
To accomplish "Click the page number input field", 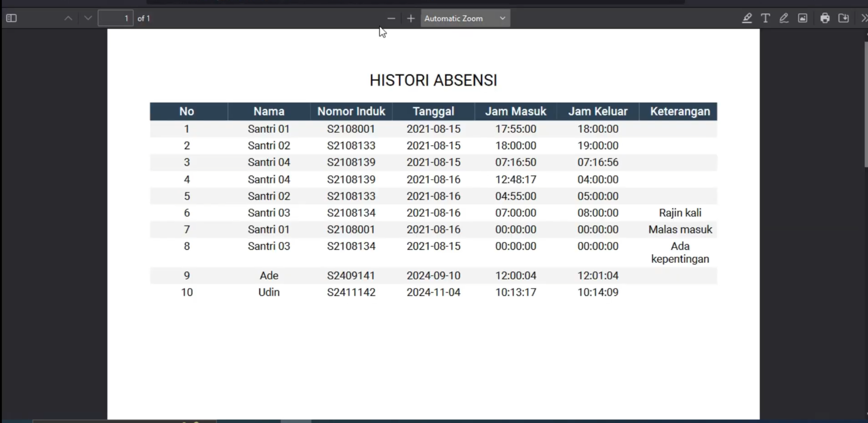I will pyautogui.click(x=116, y=18).
